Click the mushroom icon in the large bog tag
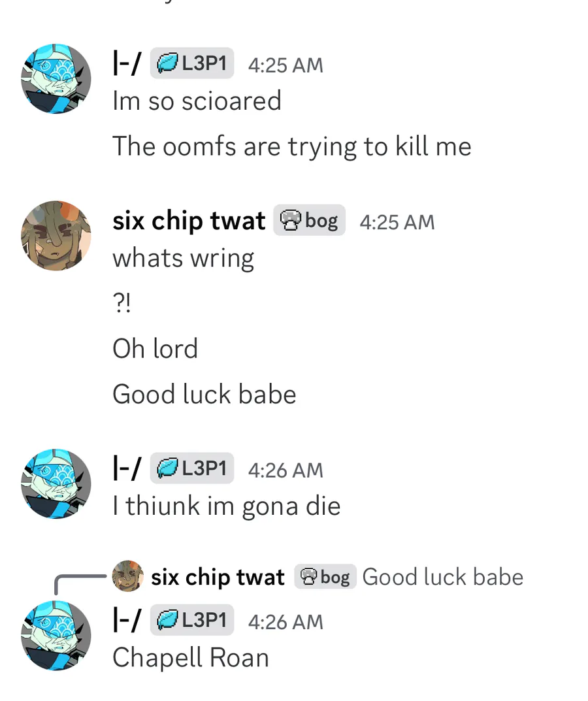 pos(291,220)
